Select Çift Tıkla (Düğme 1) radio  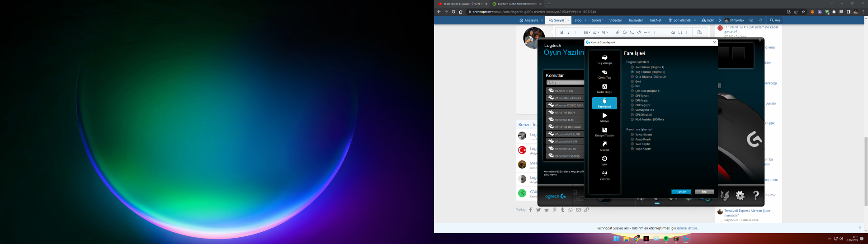point(632,91)
